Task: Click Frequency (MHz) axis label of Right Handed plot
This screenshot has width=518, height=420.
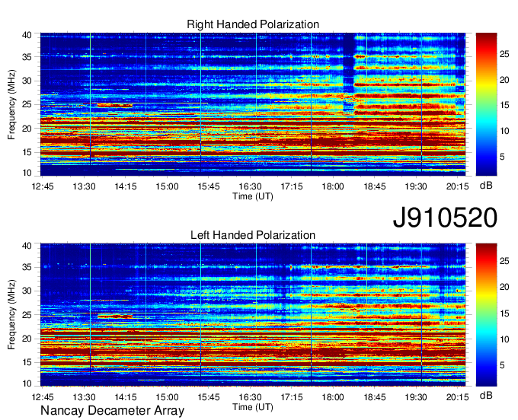Action: [11, 104]
